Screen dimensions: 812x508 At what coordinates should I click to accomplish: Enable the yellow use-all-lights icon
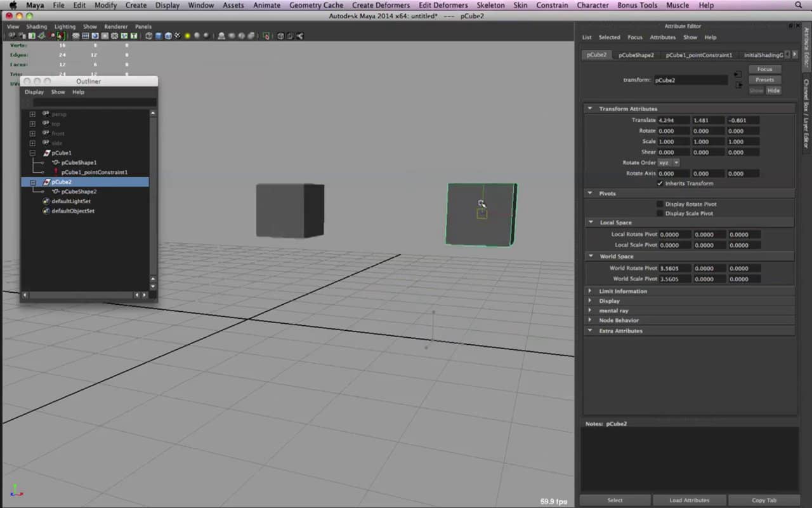tap(187, 36)
